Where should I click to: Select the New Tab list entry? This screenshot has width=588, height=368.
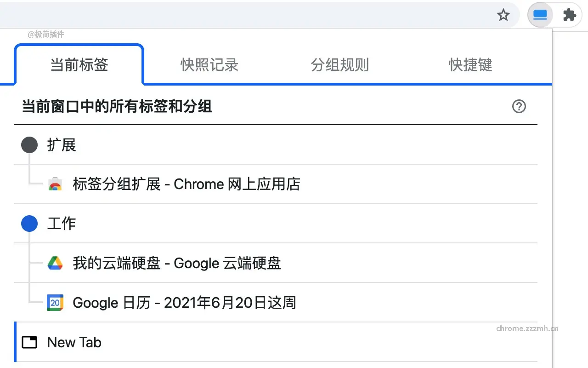tap(73, 342)
